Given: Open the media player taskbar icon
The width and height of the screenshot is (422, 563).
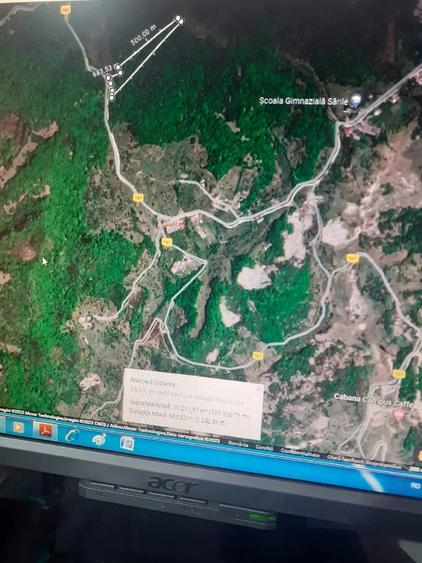Looking at the screenshot, I should pyautogui.click(x=18, y=427).
